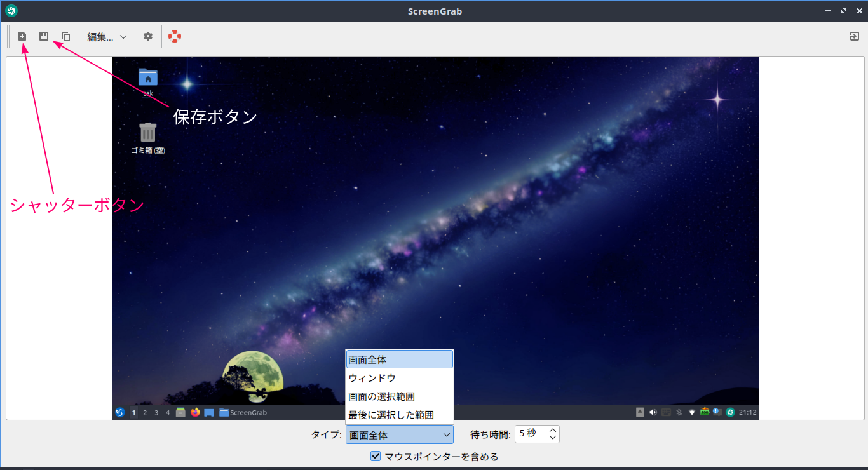Click the save screenshot floppy icon
This screenshot has height=470, width=868.
(44, 37)
